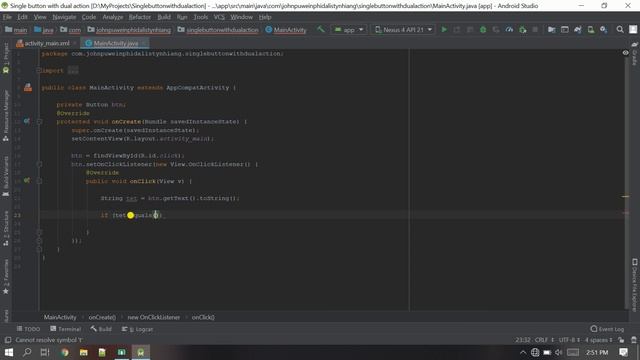Click the Search Everywhere magnifier icon
The height and width of the screenshot is (360, 640).
tap(620, 30)
